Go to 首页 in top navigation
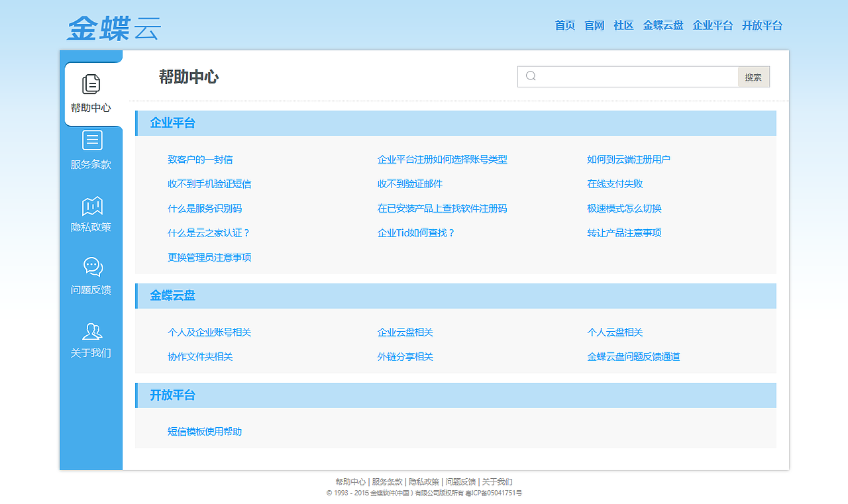 click(565, 26)
